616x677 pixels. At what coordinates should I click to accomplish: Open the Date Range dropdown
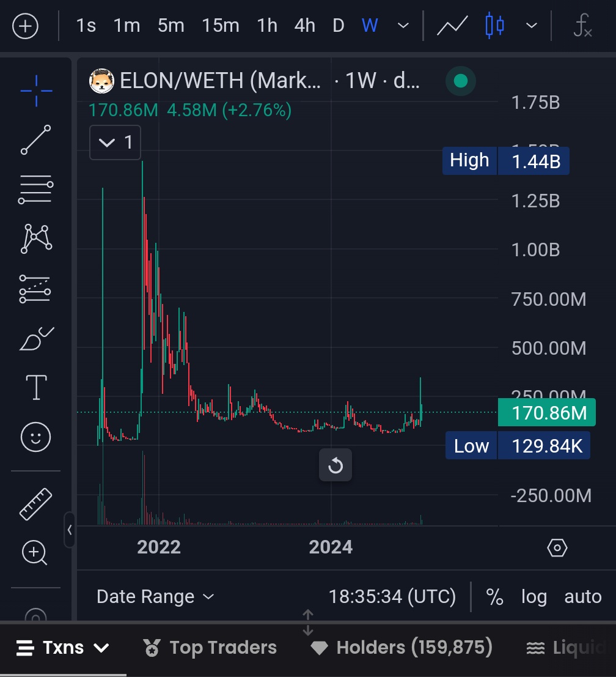155,597
